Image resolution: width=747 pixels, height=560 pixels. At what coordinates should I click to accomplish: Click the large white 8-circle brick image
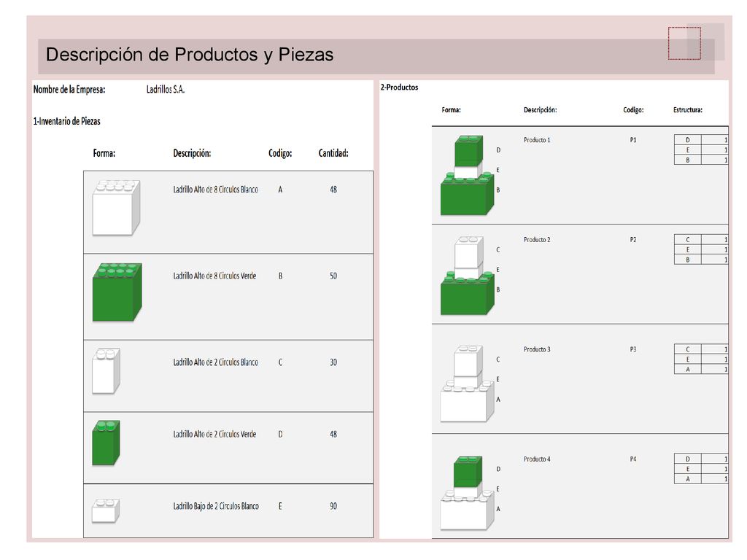[x=116, y=208]
